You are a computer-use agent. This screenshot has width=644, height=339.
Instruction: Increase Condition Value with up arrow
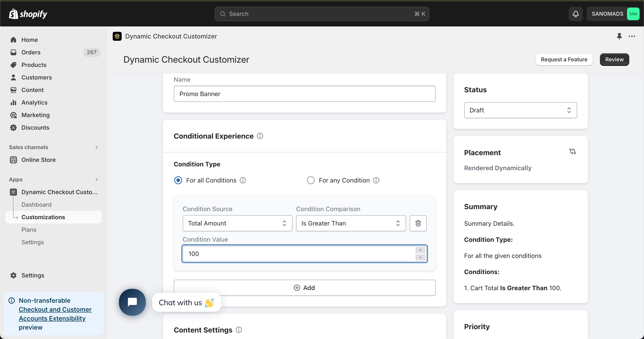coord(420,250)
